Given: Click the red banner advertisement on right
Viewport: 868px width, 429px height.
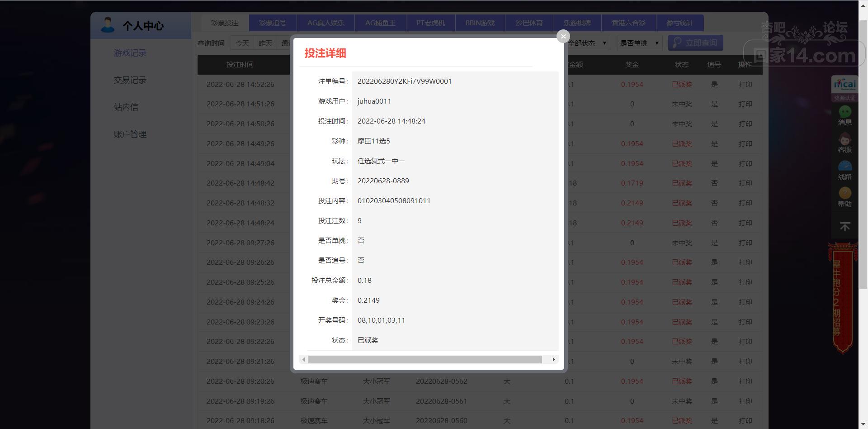Looking at the screenshot, I should 843,298.
